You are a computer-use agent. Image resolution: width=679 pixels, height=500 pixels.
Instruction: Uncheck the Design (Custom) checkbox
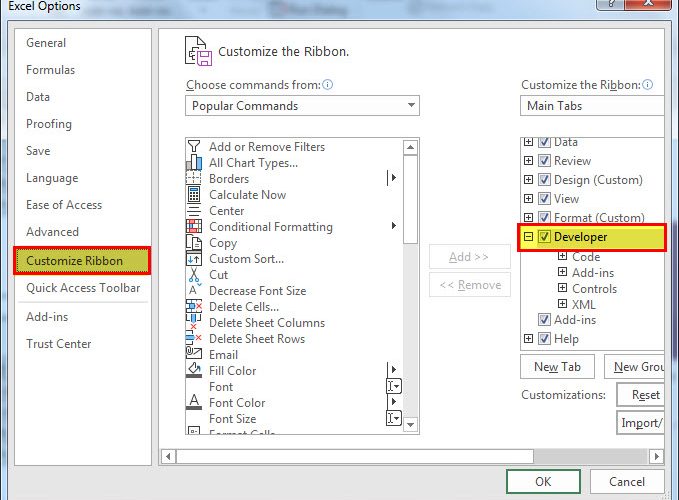[x=544, y=180]
